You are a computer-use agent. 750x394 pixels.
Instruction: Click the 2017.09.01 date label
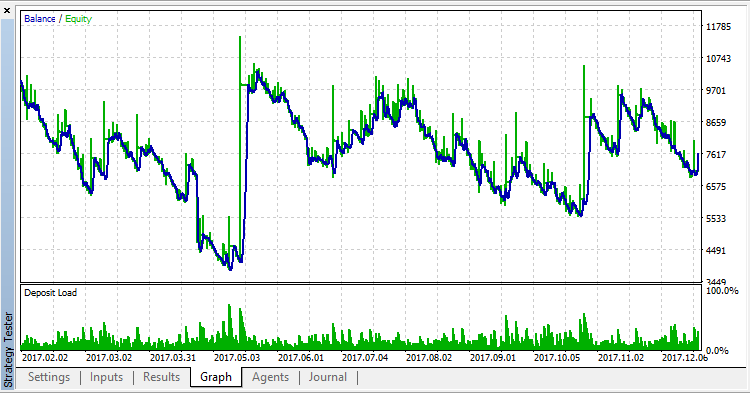tap(493, 358)
